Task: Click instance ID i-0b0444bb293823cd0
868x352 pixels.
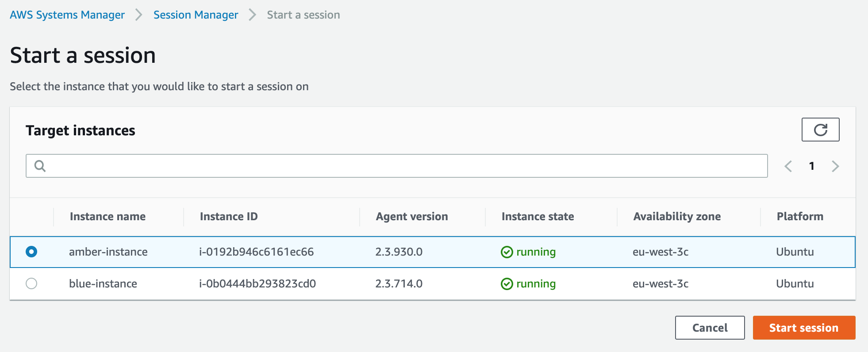Action: click(257, 284)
